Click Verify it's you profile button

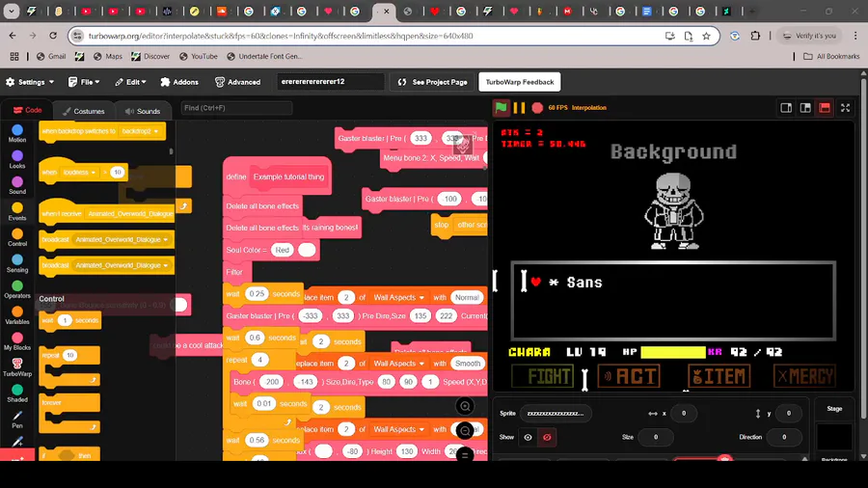[x=809, y=36]
